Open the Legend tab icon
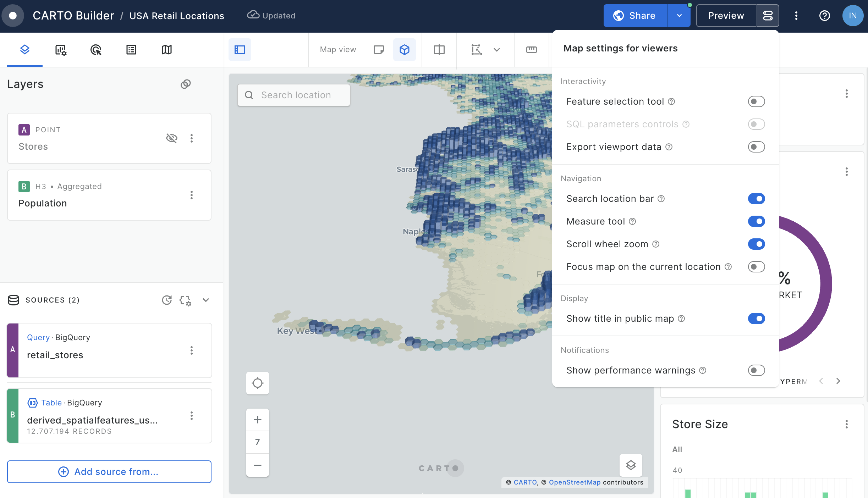The image size is (868, 498). click(131, 50)
